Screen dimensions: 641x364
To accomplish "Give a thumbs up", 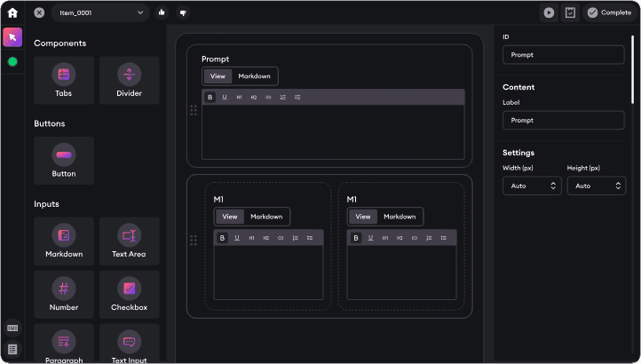I will (x=162, y=12).
